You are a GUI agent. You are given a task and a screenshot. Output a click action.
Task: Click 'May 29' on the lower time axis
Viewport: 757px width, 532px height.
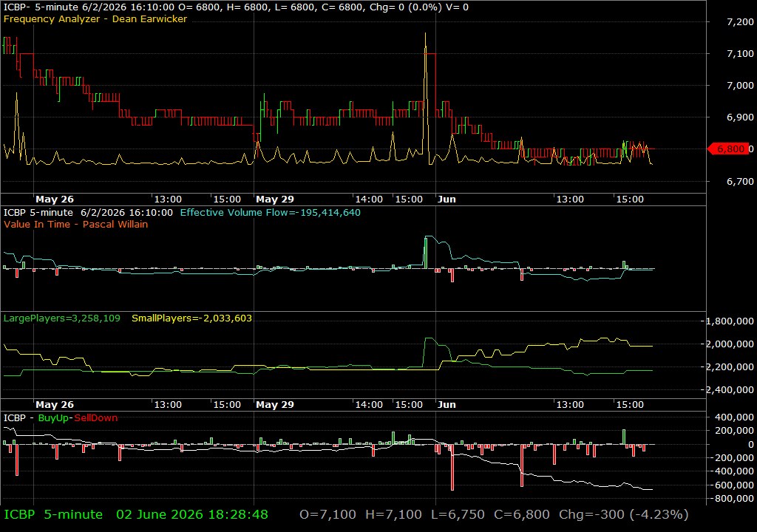[x=275, y=405]
